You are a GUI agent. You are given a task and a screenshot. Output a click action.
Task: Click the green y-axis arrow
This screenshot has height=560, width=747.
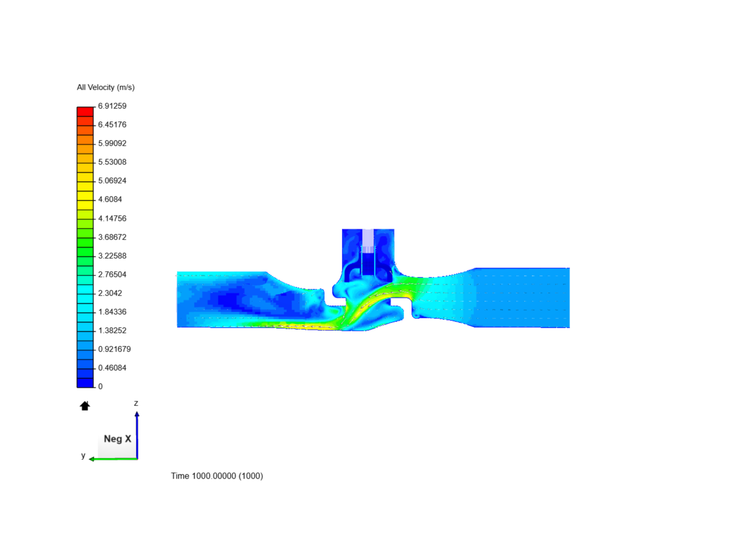[x=113, y=459]
